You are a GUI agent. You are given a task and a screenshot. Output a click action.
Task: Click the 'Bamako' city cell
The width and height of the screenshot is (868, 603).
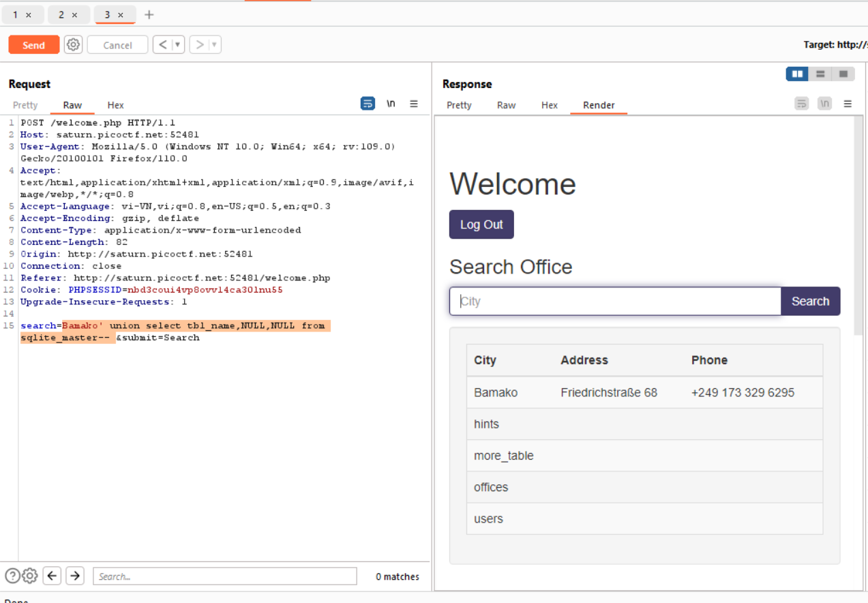[x=496, y=392]
